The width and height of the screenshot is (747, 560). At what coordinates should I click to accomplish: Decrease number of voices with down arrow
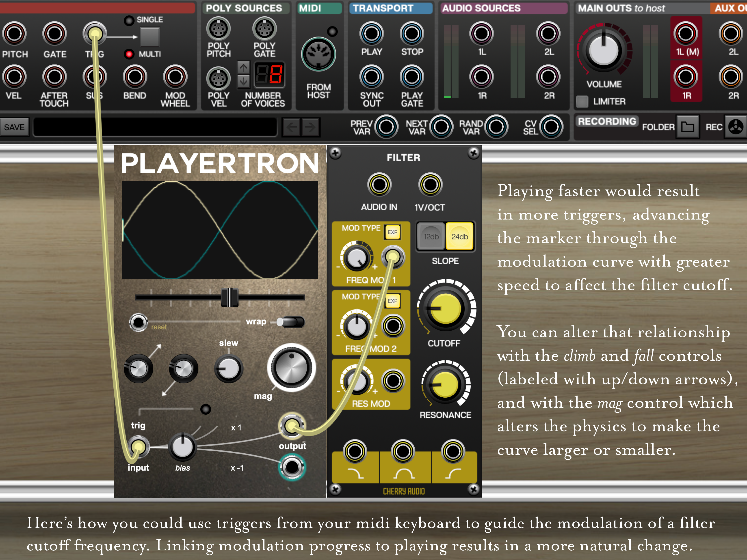[x=243, y=81]
